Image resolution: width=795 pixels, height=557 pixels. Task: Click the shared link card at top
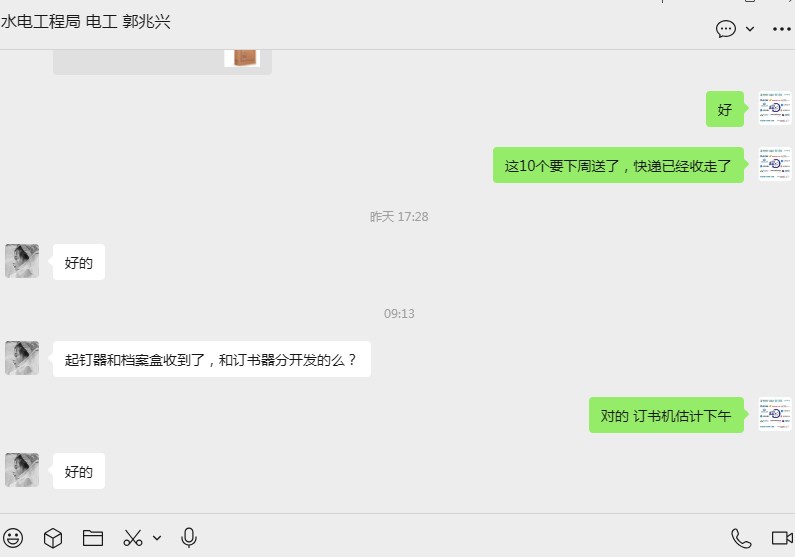pos(162,62)
